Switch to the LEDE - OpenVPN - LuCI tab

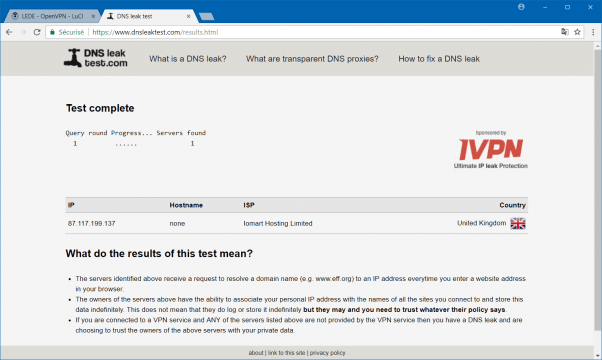coord(53,16)
